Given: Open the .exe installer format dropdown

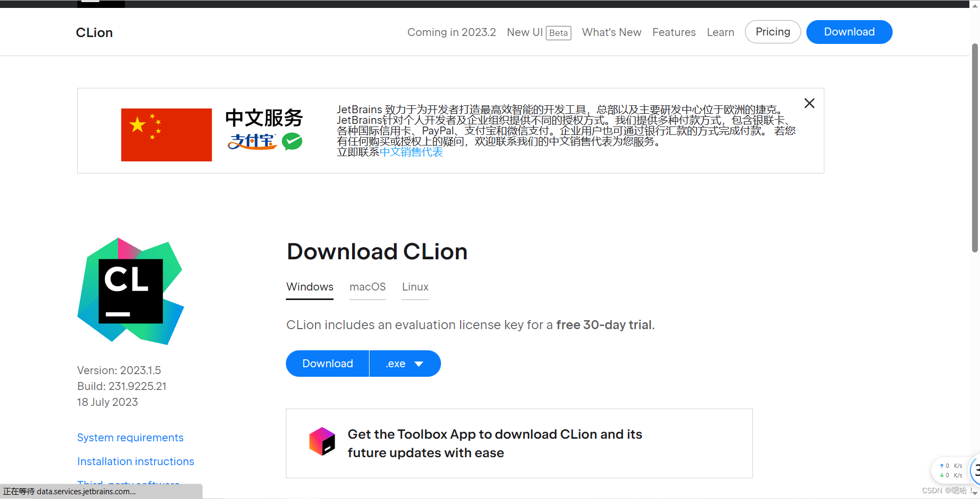Looking at the screenshot, I should 404,364.
